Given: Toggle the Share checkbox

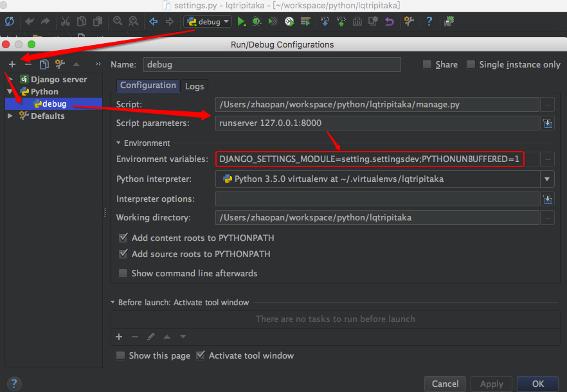Looking at the screenshot, I should tap(427, 64).
